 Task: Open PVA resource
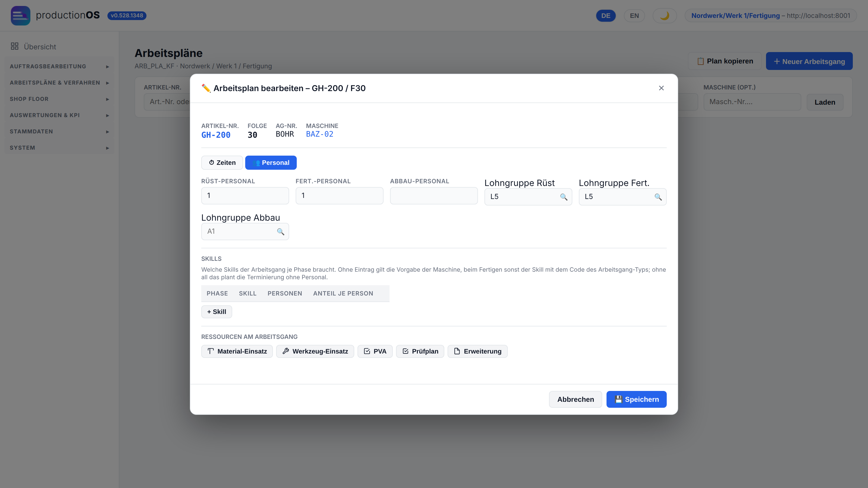tap(375, 351)
